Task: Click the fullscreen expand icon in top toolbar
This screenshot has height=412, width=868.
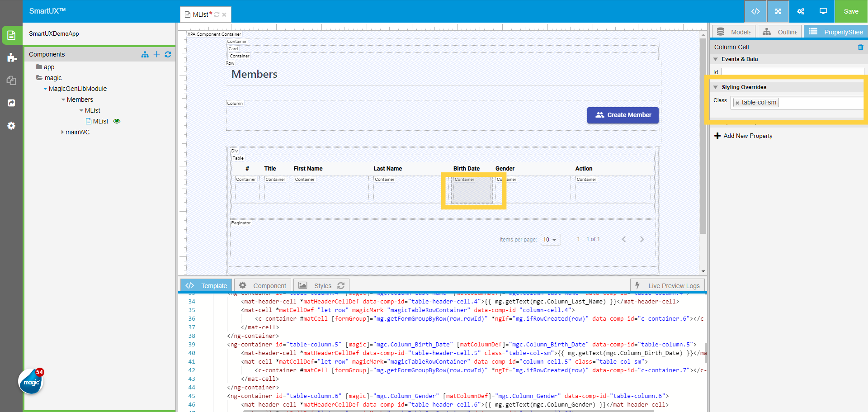Action: 778,11
